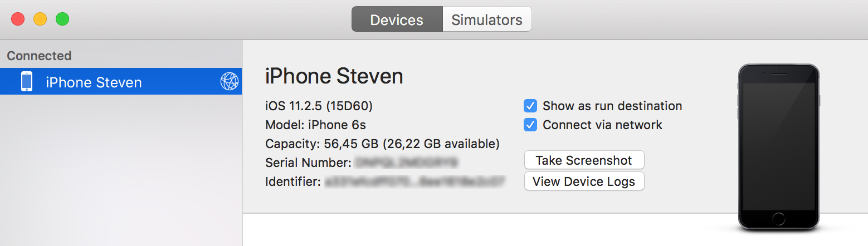Screen dimensions: 868x246
Task: Click the iOS 11.2.5 version text
Action: coord(319,106)
